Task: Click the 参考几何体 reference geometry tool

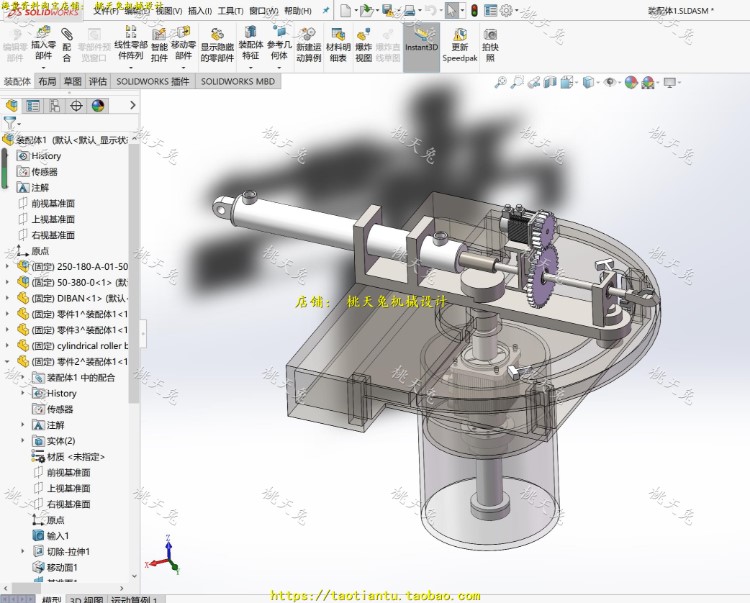Action: 279,43
